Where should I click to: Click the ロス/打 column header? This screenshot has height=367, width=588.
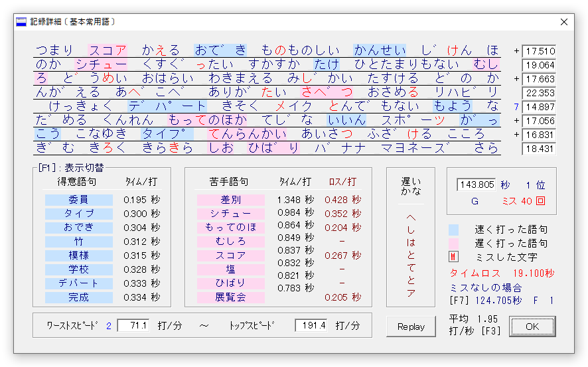342,182
